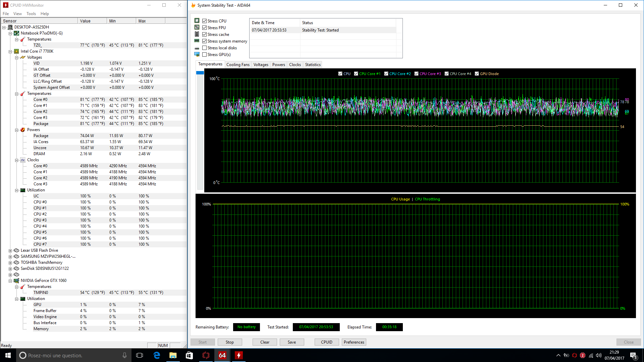Click the Clear button
The image size is (644, 362).
tap(265, 342)
